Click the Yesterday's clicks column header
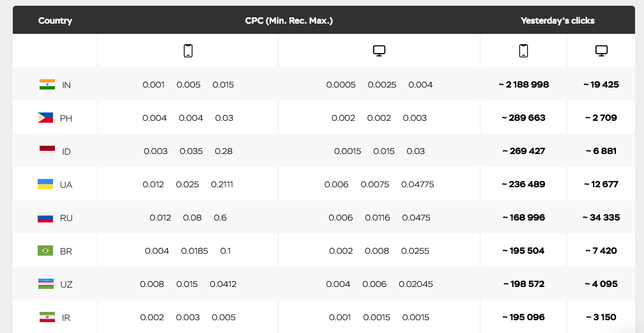The height and width of the screenshot is (333, 644). tap(557, 20)
